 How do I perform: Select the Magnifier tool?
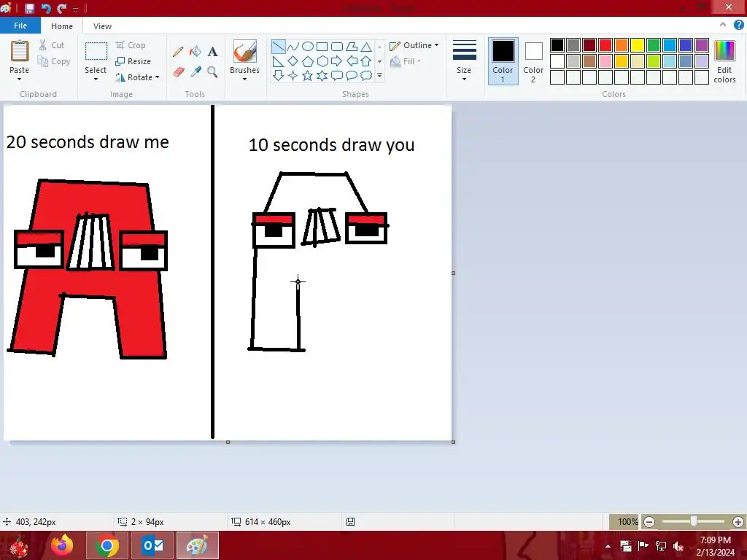click(212, 72)
